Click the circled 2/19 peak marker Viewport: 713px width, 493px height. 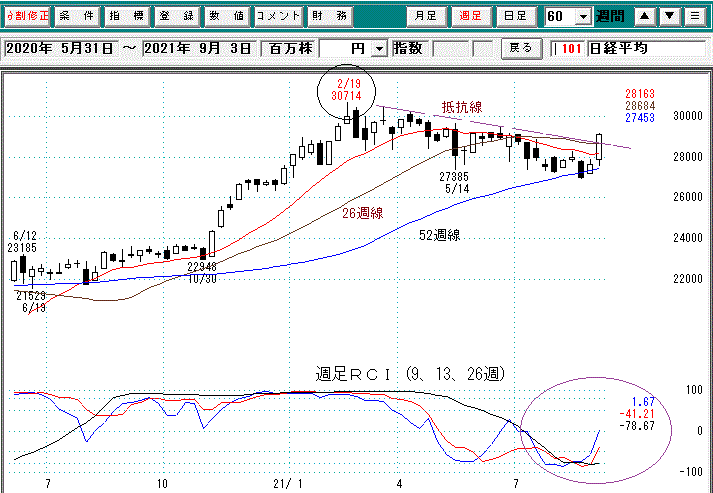point(345,95)
